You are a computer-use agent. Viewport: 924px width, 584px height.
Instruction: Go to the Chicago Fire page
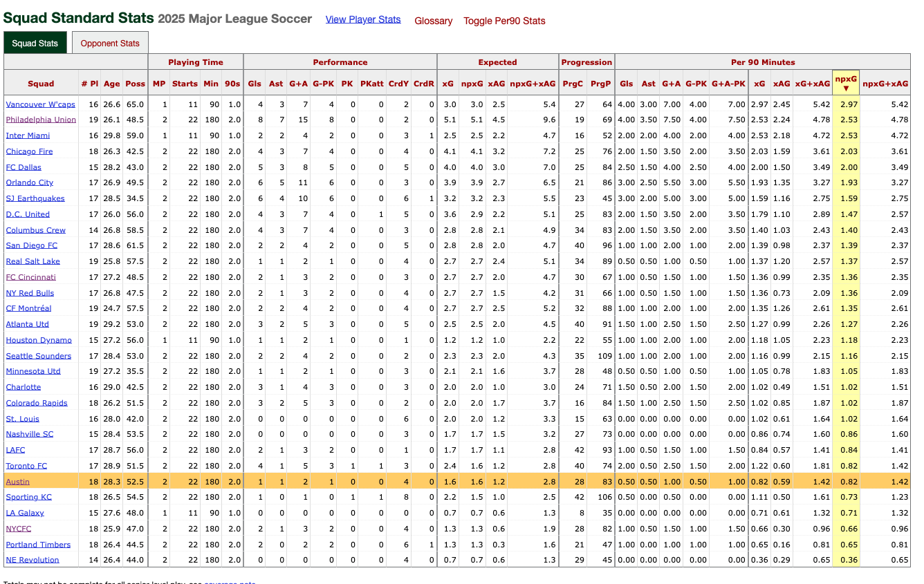point(29,151)
